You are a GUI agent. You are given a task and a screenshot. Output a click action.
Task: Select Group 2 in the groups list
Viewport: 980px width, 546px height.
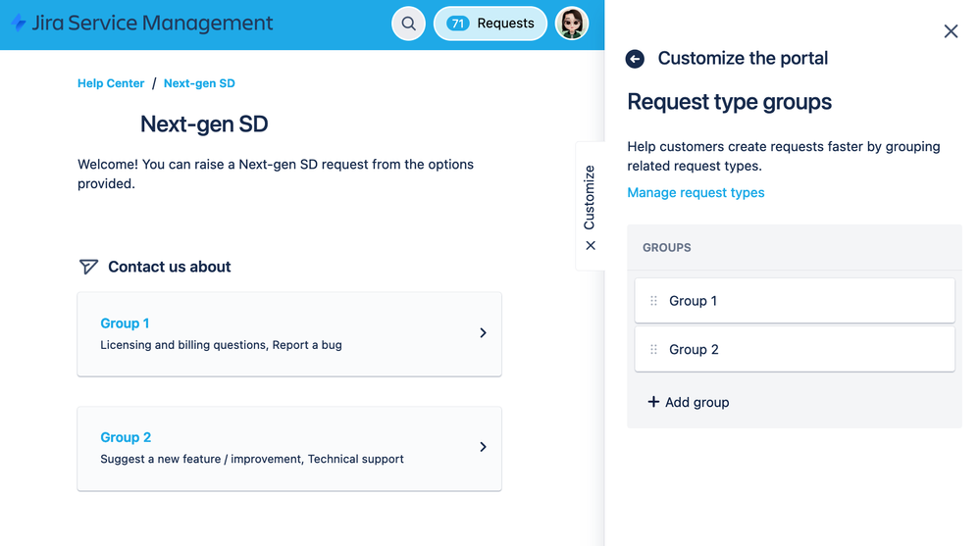(x=795, y=349)
